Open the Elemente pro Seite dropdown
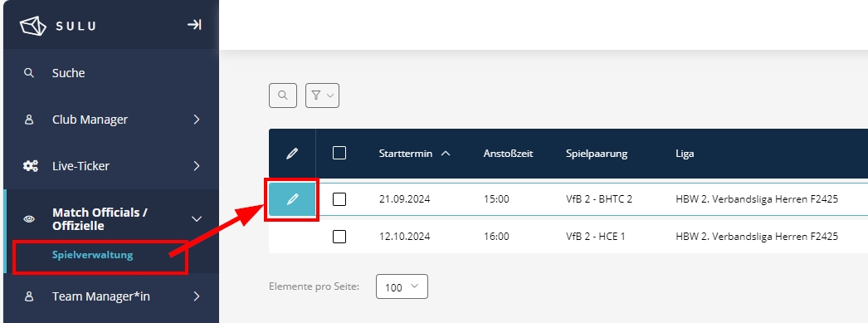The width and height of the screenshot is (868, 323). click(x=402, y=286)
